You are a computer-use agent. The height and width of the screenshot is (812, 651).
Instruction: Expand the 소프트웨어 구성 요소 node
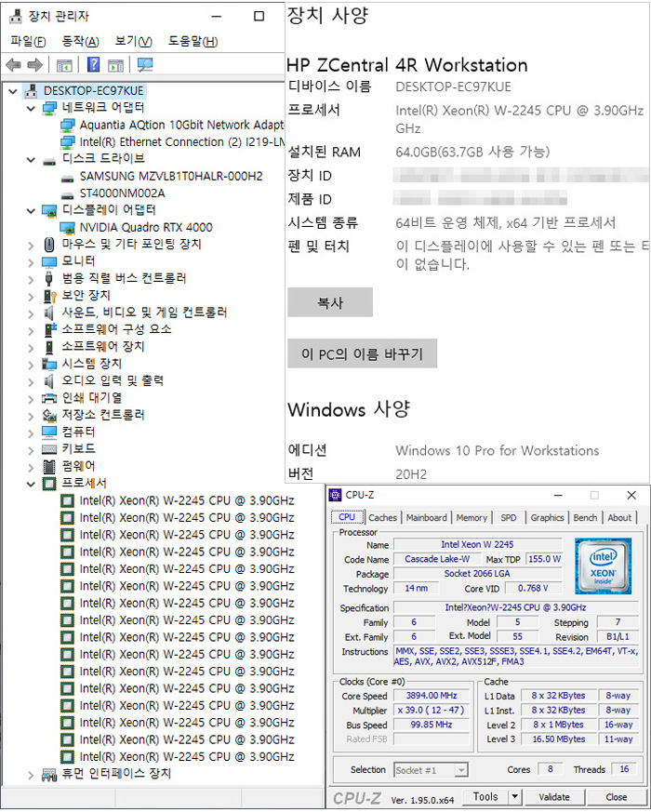click(x=31, y=331)
